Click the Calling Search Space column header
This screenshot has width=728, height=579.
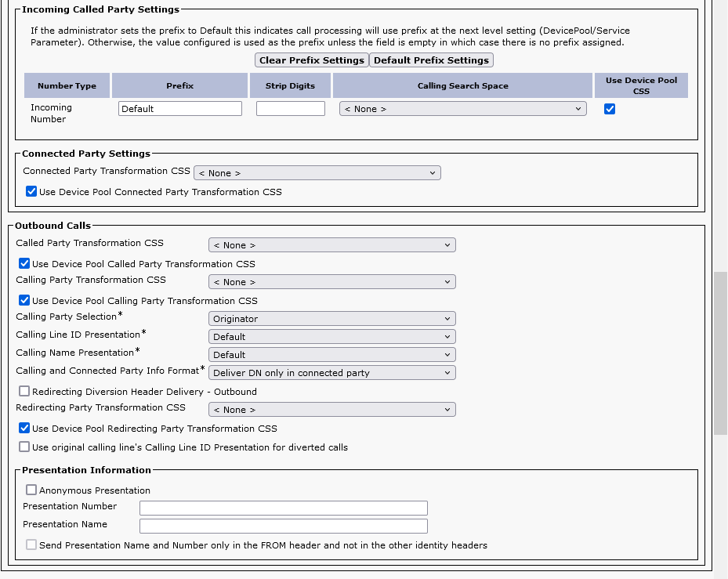tap(462, 85)
